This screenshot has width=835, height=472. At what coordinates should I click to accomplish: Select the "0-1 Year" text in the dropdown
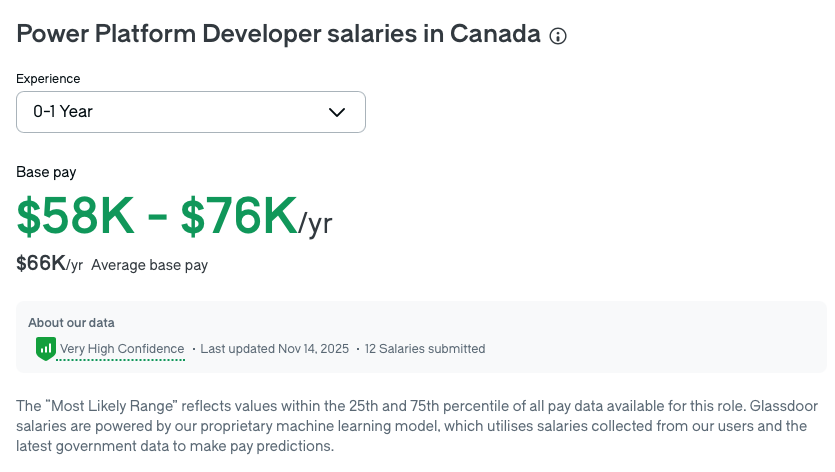coord(63,112)
